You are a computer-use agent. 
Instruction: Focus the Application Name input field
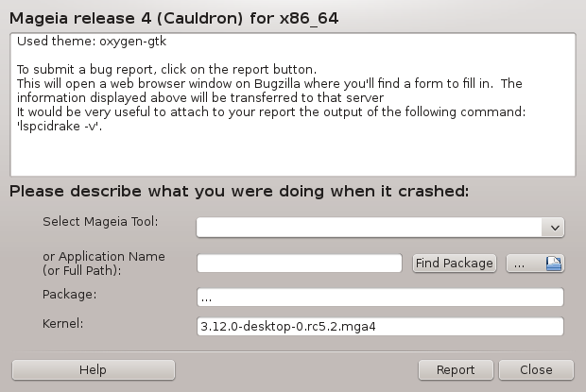300,264
